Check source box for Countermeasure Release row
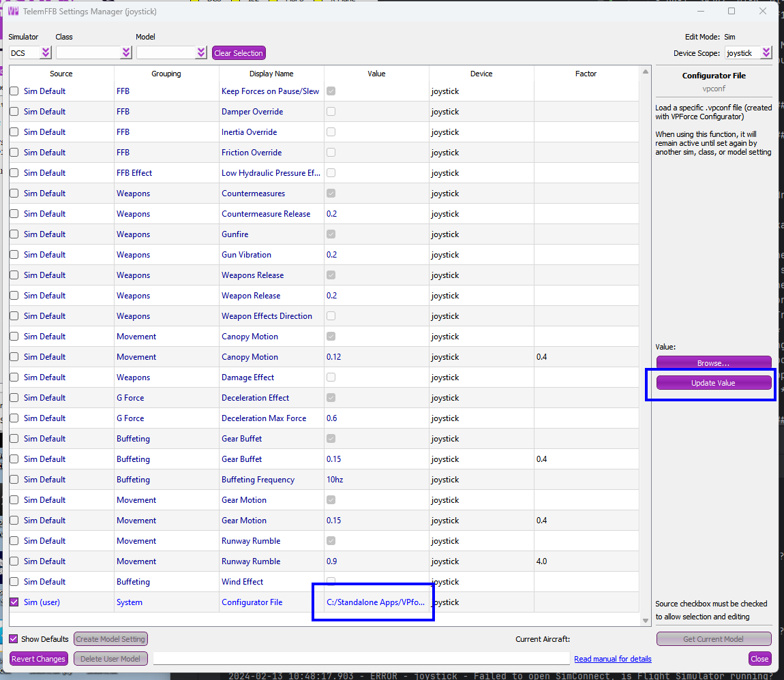 [14, 214]
